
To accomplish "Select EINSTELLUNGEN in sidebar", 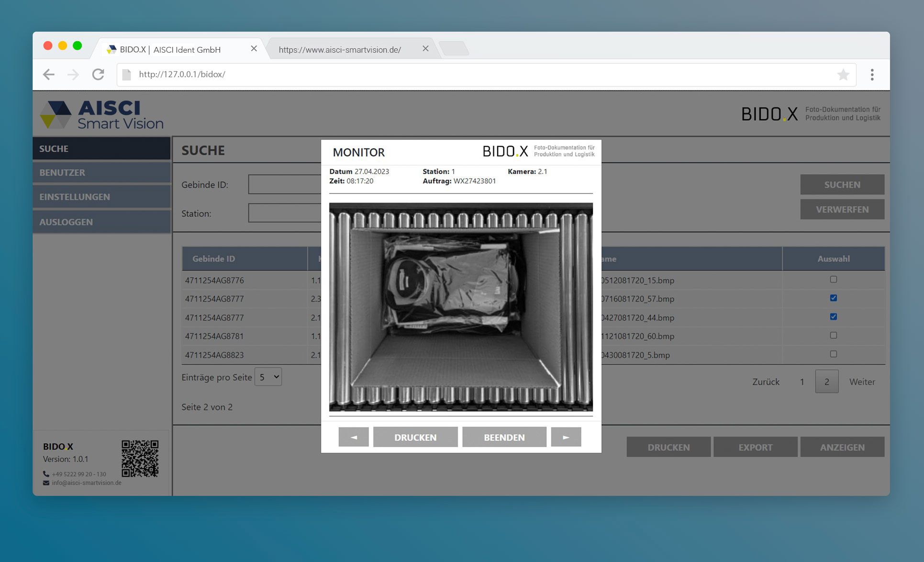I will coord(101,197).
